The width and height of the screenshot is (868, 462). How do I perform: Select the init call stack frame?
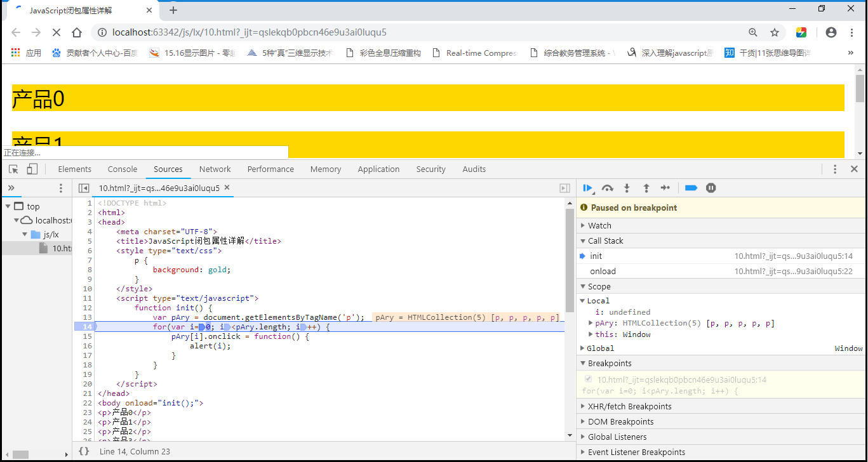pyautogui.click(x=721, y=256)
